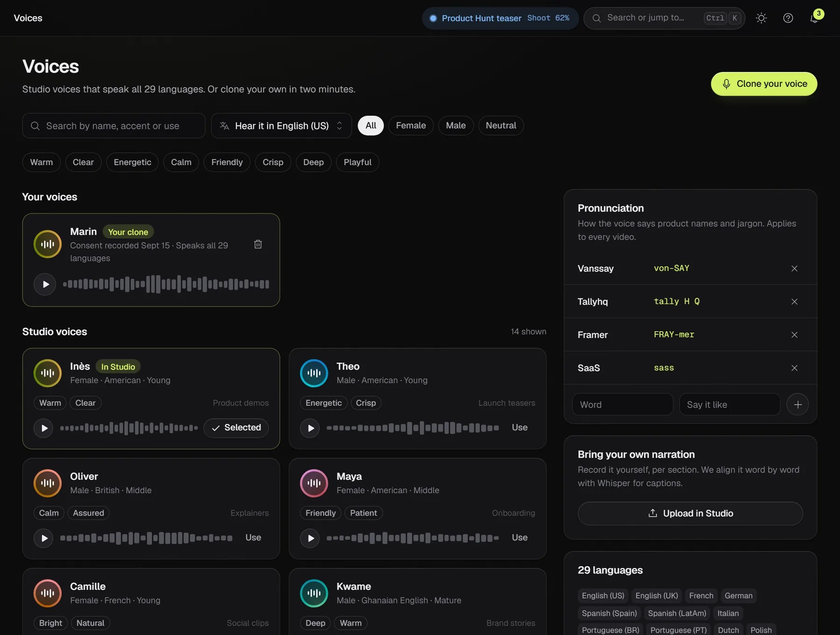Click the Marin voice avatar icon
Viewport: 840px width, 635px height.
[48, 244]
